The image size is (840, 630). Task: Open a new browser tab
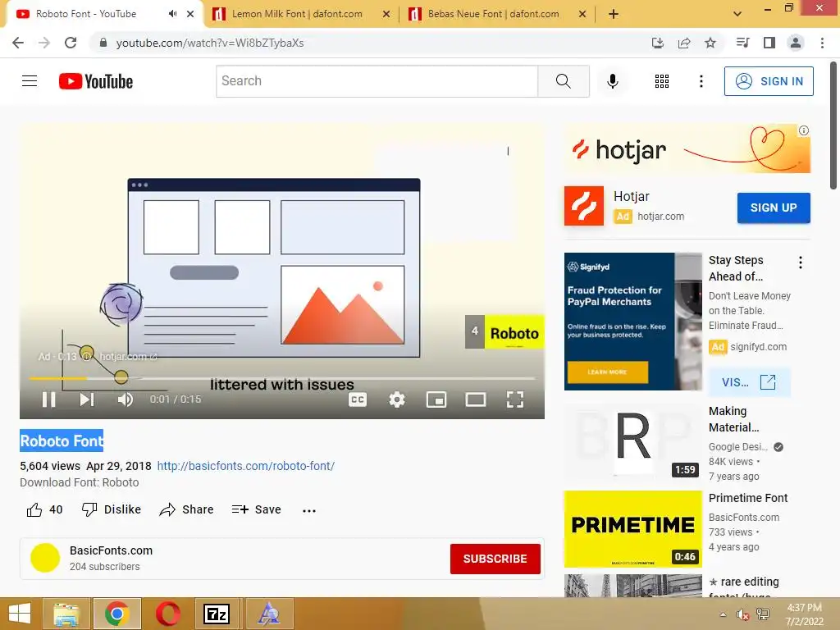614,15
